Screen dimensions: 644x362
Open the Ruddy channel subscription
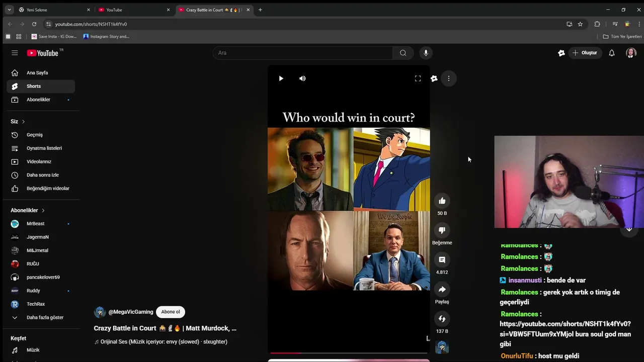(41, 291)
